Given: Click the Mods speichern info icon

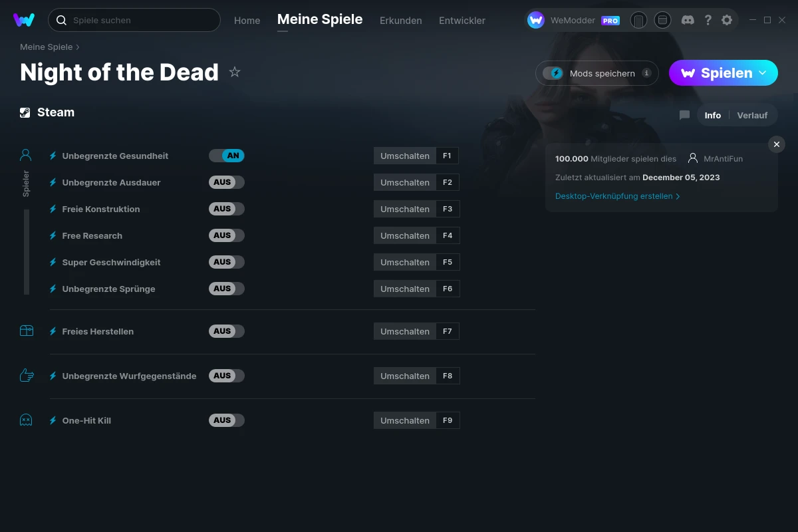Looking at the screenshot, I should point(646,73).
